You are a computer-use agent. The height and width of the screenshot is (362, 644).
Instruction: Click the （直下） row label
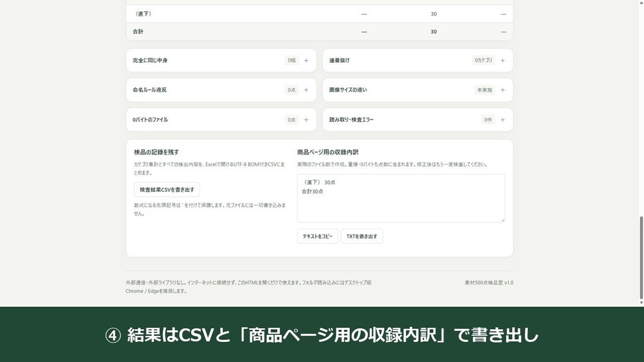(143, 14)
